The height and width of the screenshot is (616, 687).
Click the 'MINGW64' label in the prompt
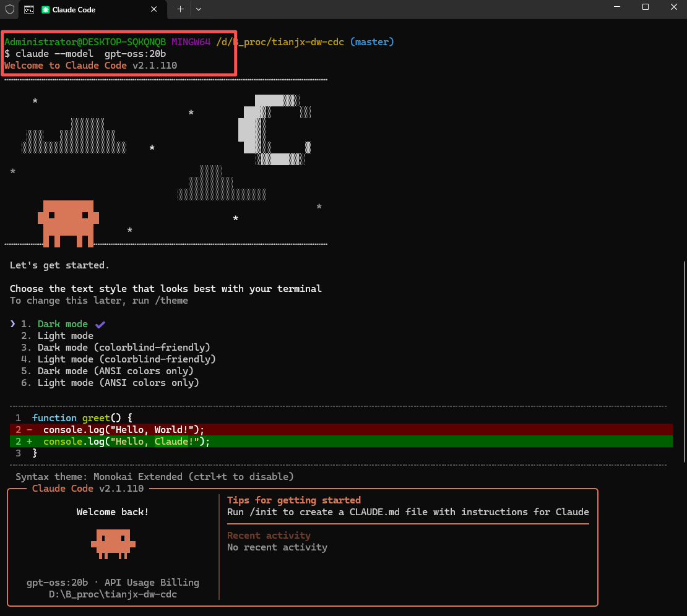pos(191,42)
